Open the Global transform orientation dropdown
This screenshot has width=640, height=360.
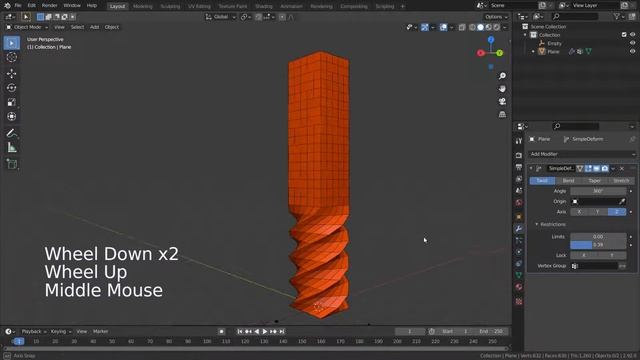[220, 17]
